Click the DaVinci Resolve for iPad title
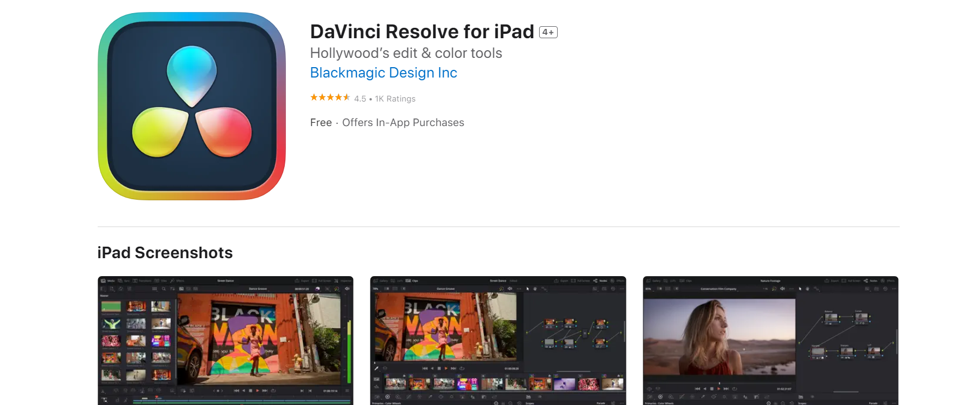The height and width of the screenshot is (405, 980). click(422, 32)
